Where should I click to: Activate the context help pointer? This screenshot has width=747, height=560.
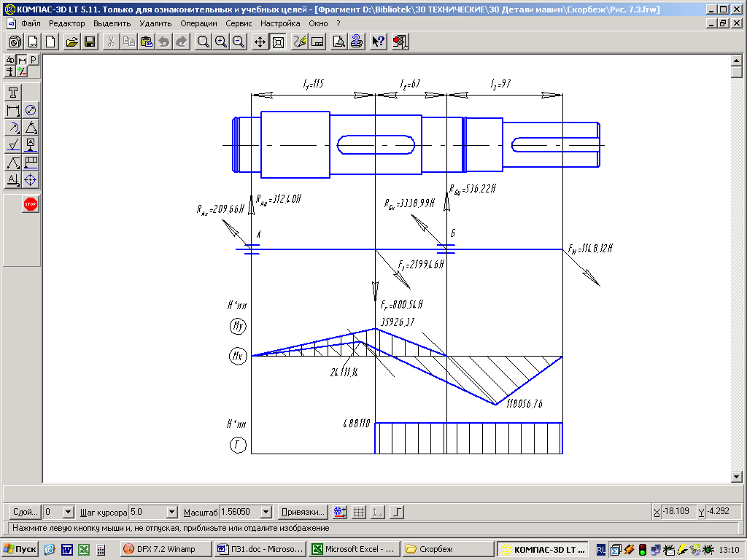379,42
